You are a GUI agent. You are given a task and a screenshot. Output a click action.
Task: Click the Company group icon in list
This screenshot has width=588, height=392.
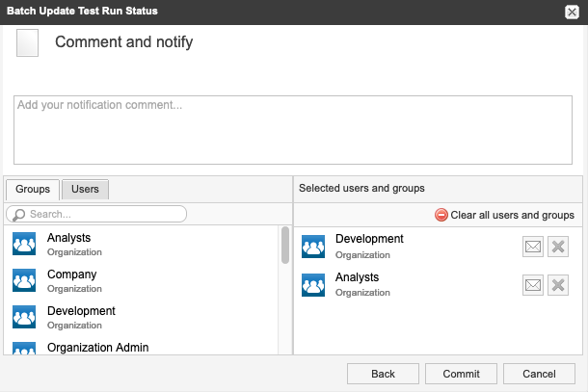(24, 280)
